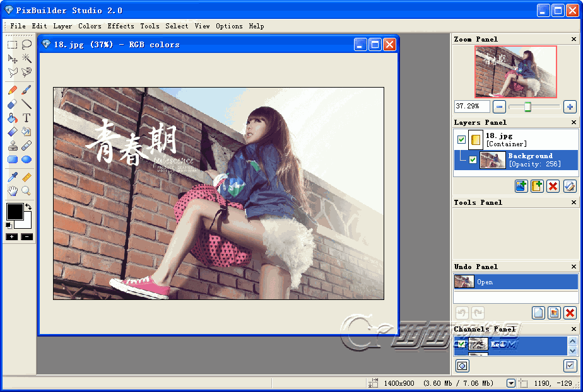The height and width of the screenshot is (392, 583).
Task: Create a new layer container
Action: click(x=537, y=186)
